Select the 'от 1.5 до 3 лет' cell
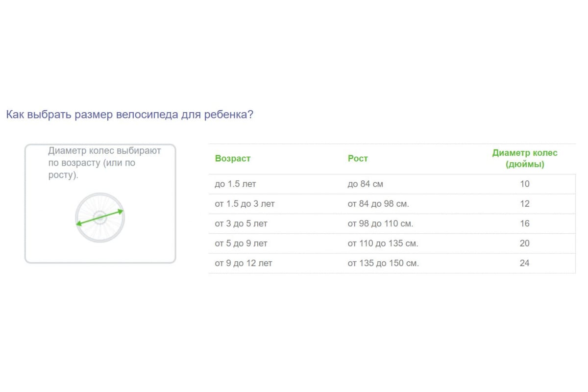This screenshot has height=392, width=588. click(245, 204)
